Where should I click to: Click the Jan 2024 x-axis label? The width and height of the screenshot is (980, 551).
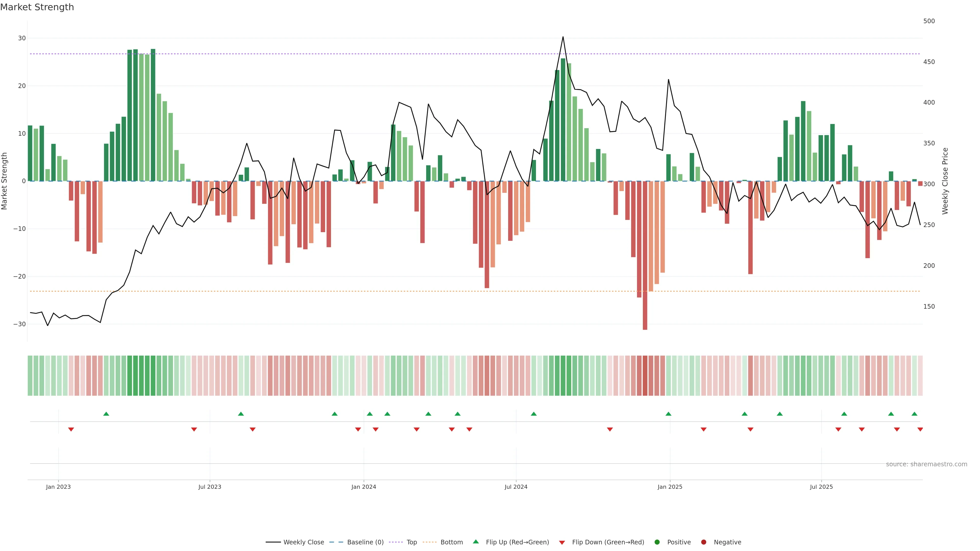(x=364, y=487)
